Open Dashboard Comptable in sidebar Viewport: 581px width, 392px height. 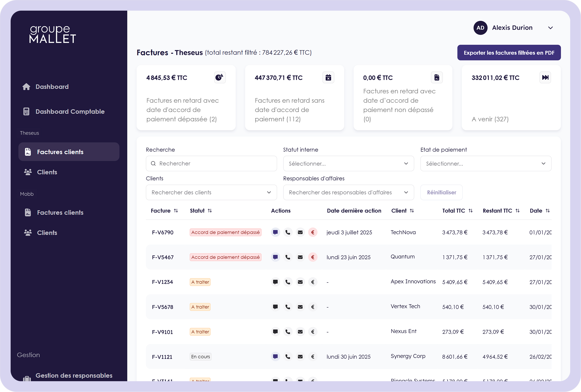click(x=70, y=111)
